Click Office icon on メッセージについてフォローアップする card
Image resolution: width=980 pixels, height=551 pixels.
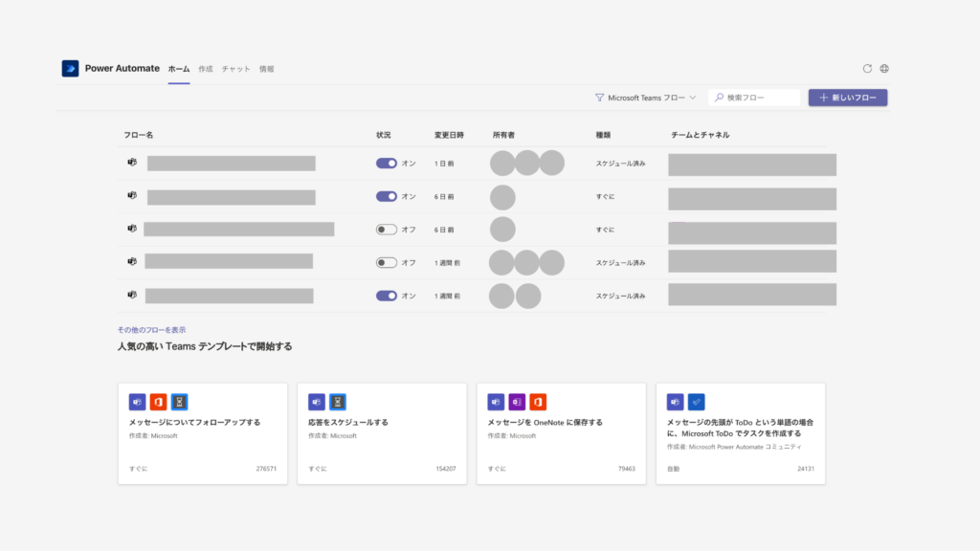click(158, 402)
